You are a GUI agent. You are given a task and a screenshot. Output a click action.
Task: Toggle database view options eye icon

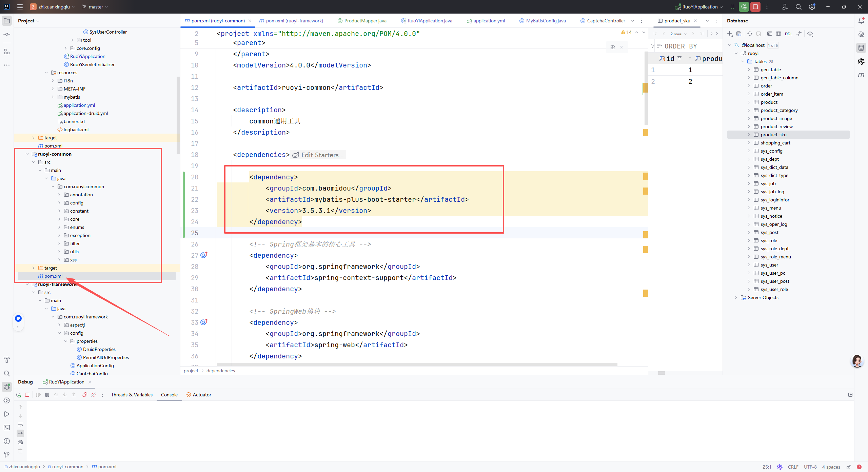(810, 34)
